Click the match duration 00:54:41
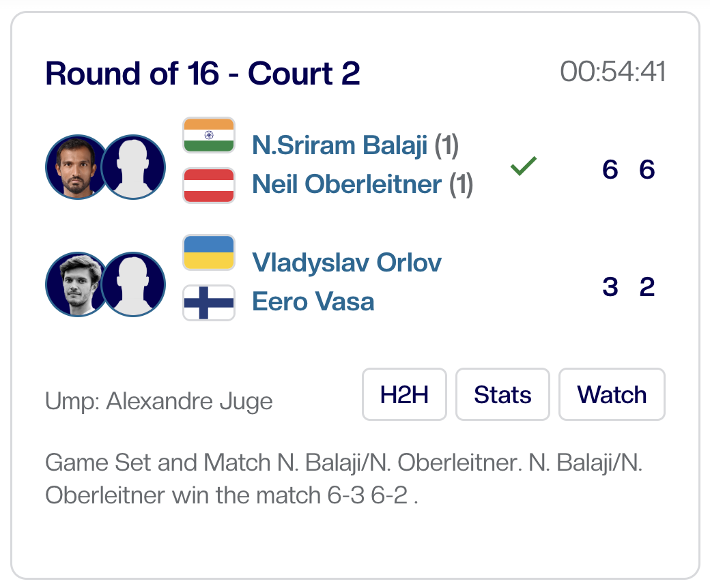The height and width of the screenshot is (588, 710). click(612, 72)
